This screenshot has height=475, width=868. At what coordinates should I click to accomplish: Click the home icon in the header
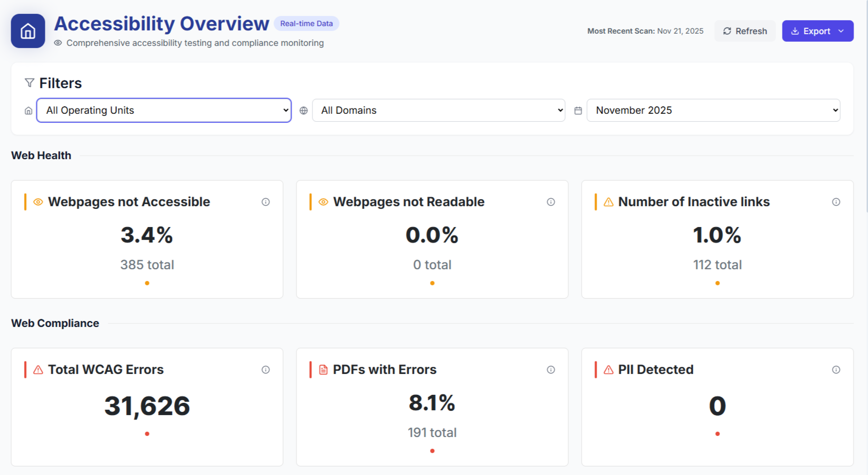pos(28,31)
